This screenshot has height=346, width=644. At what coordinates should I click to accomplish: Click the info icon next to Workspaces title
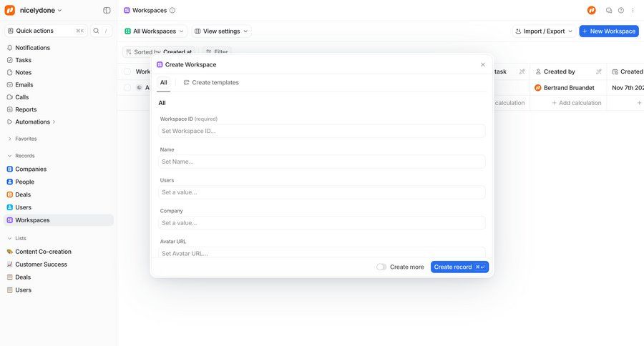pyautogui.click(x=172, y=10)
